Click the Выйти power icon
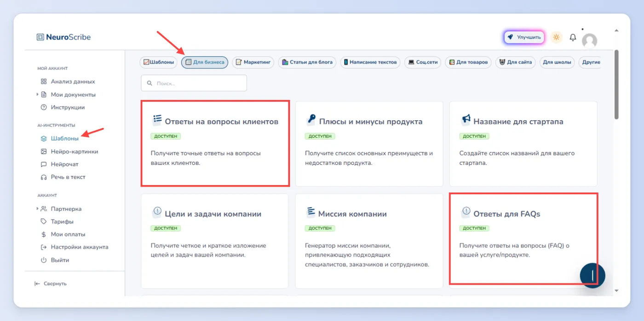Image resolution: width=644 pixels, height=321 pixels. [x=44, y=260]
